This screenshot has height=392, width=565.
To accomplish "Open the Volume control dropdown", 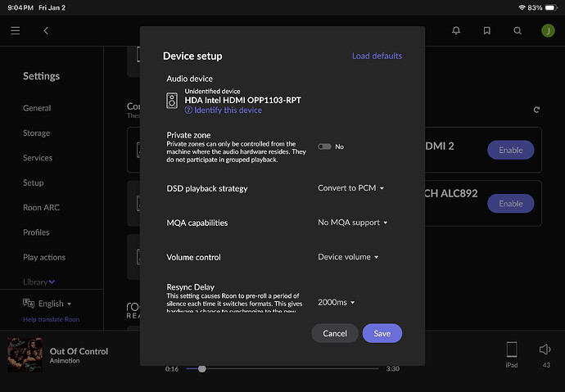I will click(348, 257).
